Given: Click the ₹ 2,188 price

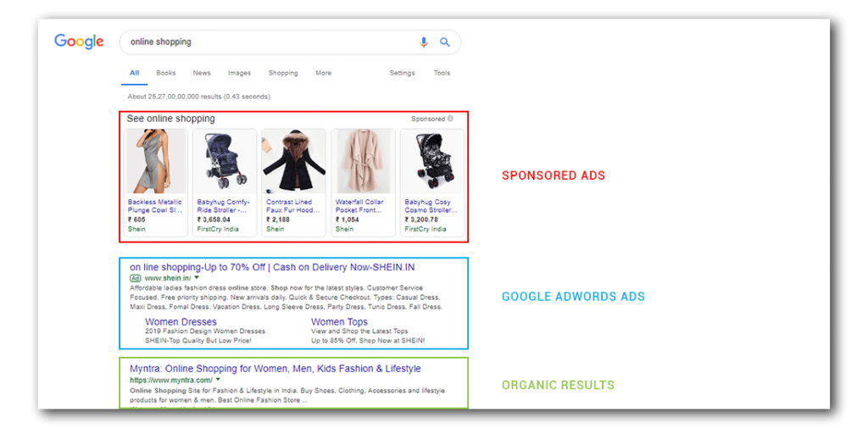Looking at the screenshot, I should tap(278, 220).
